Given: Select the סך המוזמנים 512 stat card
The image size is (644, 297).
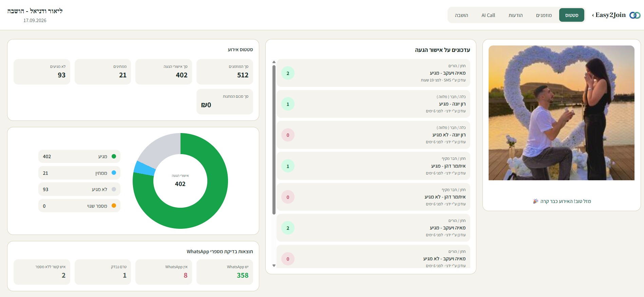Looking at the screenshot, I should pos(225,72).
